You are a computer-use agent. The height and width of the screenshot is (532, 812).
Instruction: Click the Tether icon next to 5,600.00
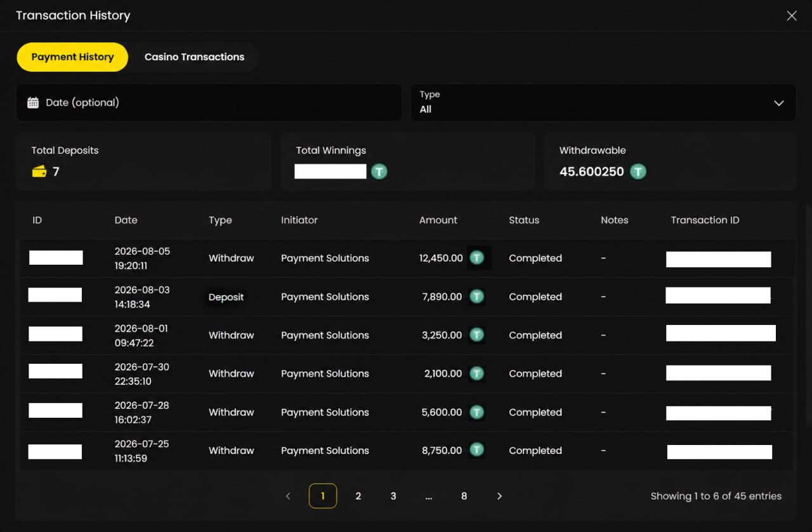(476, 412)
